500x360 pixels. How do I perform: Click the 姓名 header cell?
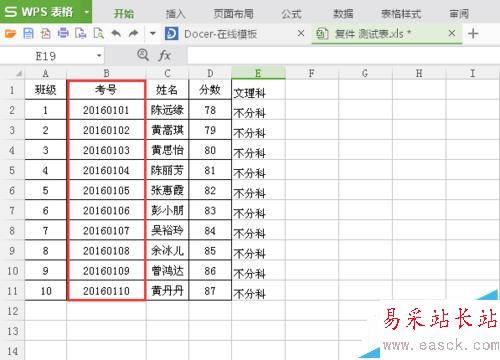(x=167, y=90)
